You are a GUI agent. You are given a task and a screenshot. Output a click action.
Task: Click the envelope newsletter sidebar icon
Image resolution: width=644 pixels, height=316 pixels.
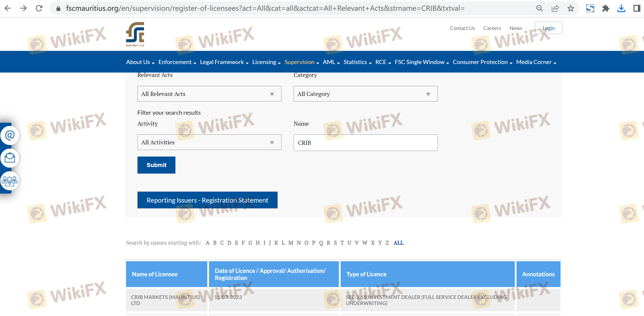10,158
